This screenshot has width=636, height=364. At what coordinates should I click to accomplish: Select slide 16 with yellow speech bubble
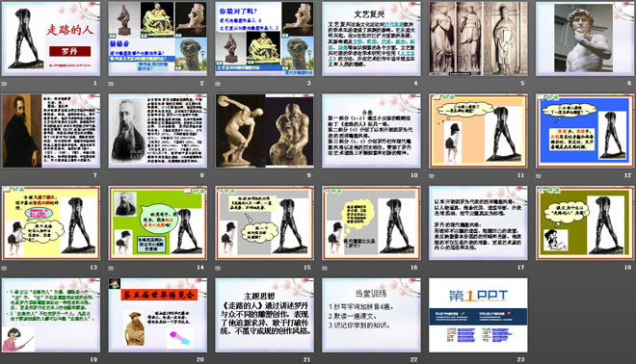[x=371, y=223]
